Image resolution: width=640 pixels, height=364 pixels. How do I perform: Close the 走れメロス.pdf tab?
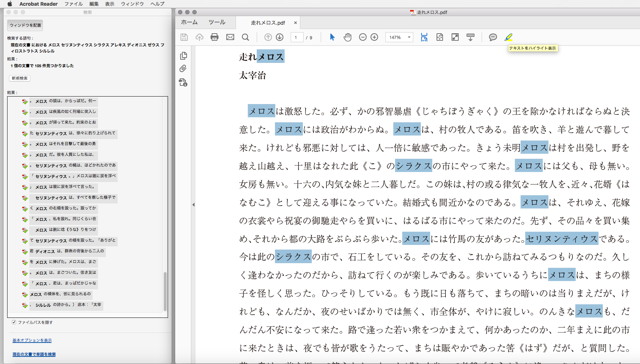coord(295,23)
